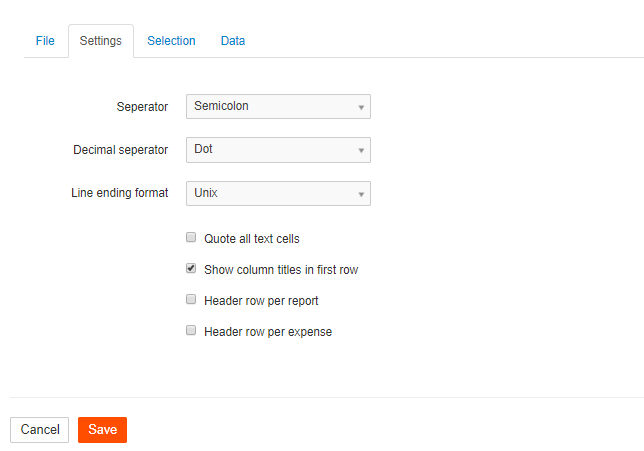Click the arrow next to the Unix value
644x451 pixels.
tap(361, 194)
